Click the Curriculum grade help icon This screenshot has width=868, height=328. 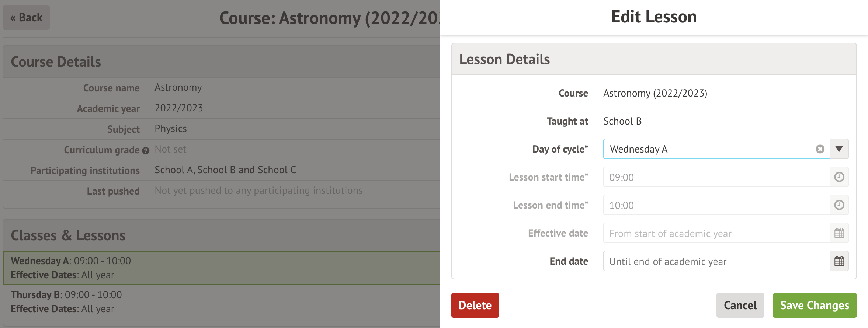click(x=146, y=150)
